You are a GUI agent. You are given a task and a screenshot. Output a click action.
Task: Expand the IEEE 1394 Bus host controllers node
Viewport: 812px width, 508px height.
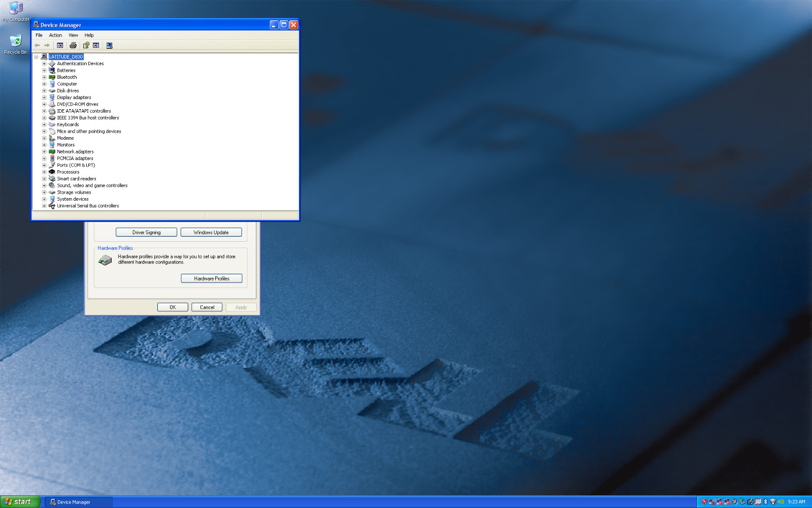click(44, 118)
